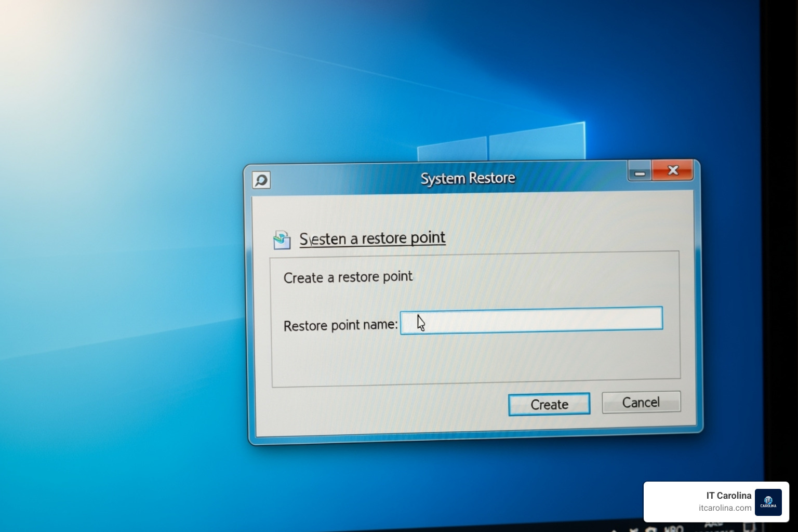The height and width of the screenshot is (532, 798).
Task: Click the IT Carolina logo badge
Action: point(768,502)
